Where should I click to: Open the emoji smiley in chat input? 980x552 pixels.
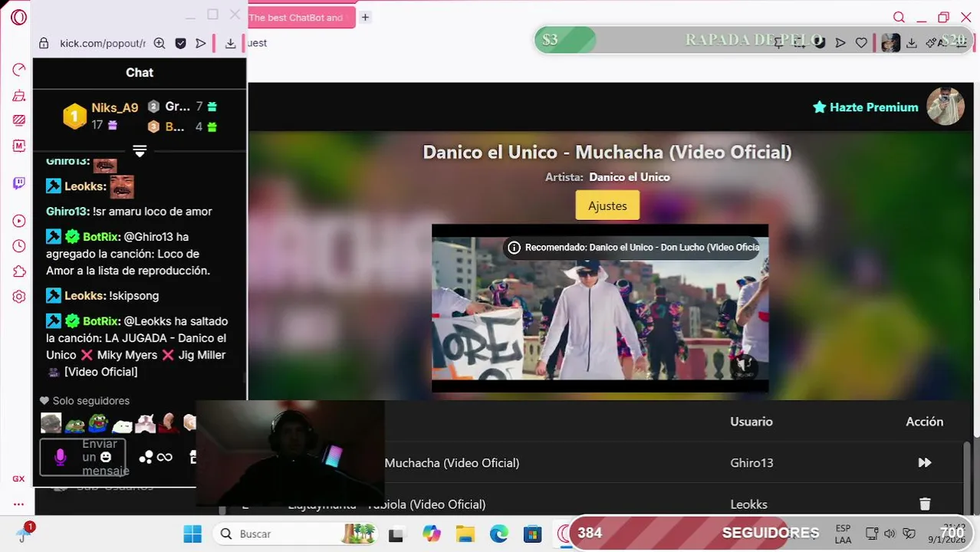coord(106,457)
